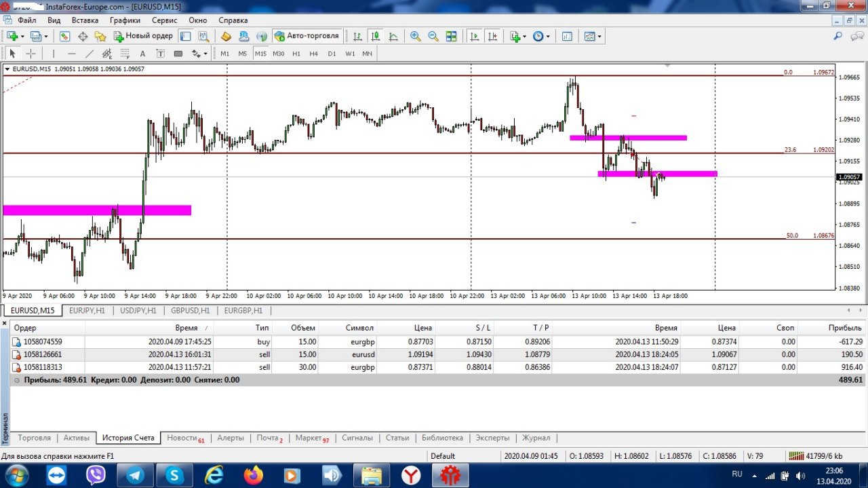Select the crosshair tool

coord(31,54)
